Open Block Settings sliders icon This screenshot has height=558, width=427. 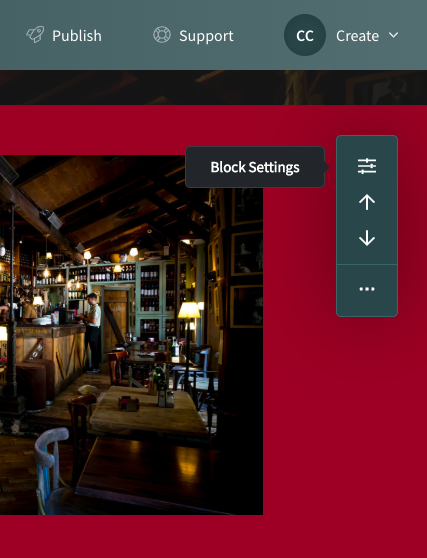(367, 166)
